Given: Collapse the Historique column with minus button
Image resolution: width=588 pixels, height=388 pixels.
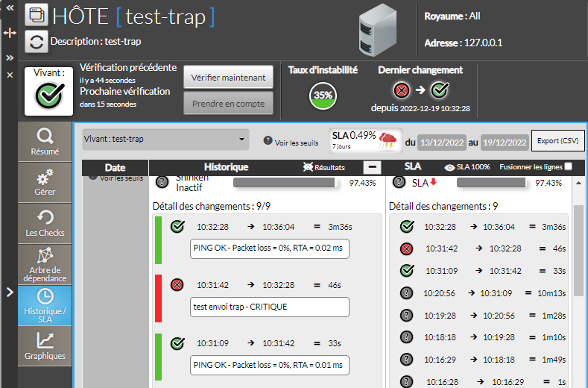Looking at the screenshot, I should 373,168.
